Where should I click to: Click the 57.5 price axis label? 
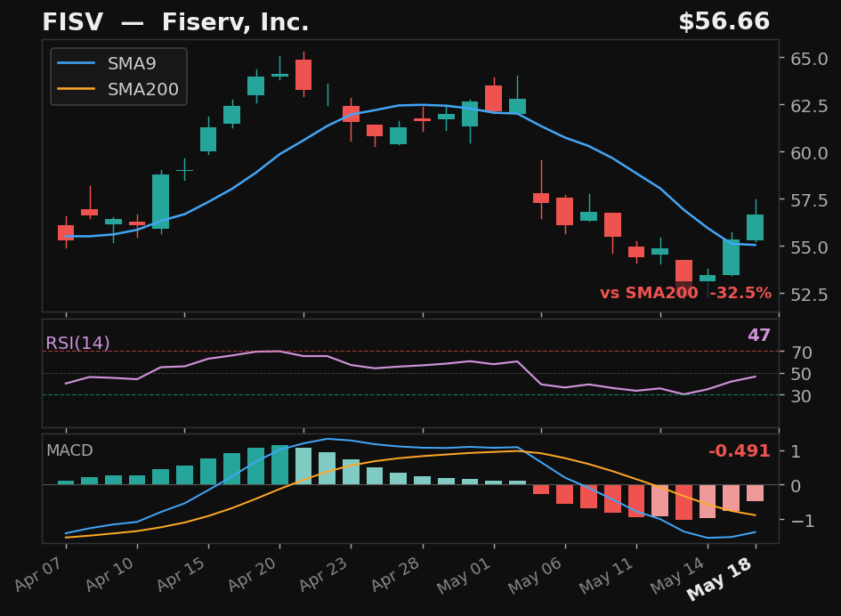point(809,200)
